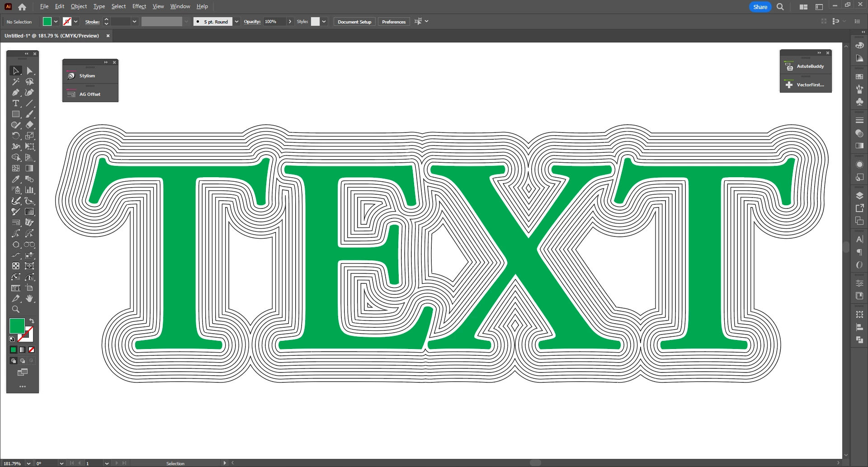This screenshot has height=467, width=868.
Task: Select the Eyedropper tool
Action: pyautogui.click(x=16, y=179)
